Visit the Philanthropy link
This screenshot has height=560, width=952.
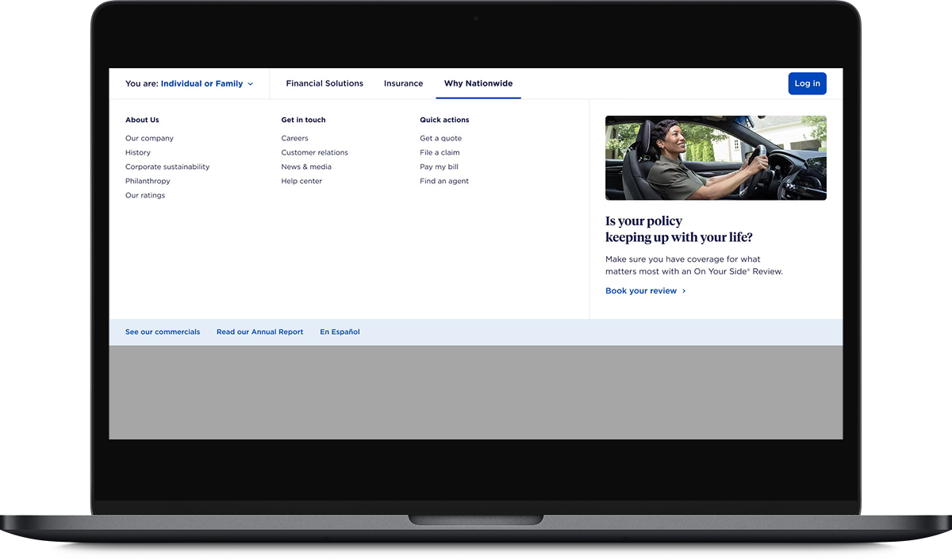[x=148, y=181]
